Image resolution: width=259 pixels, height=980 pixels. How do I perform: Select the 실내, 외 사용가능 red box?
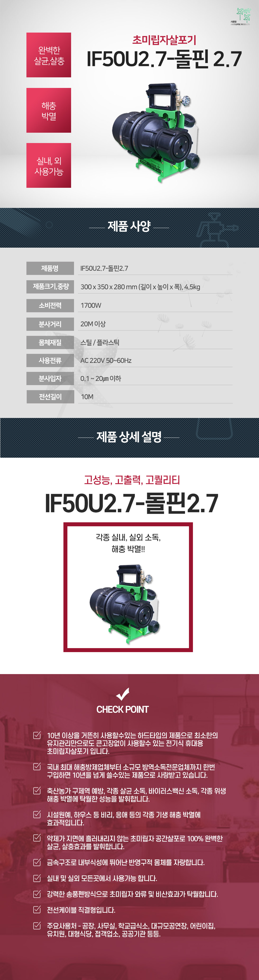tap(49, 166)
